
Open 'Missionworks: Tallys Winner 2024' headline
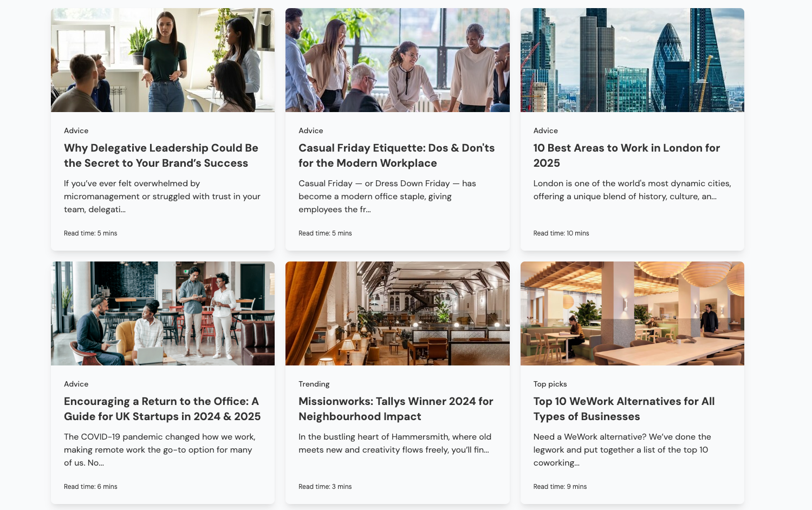pyautogui.click(x=395, y=409)
